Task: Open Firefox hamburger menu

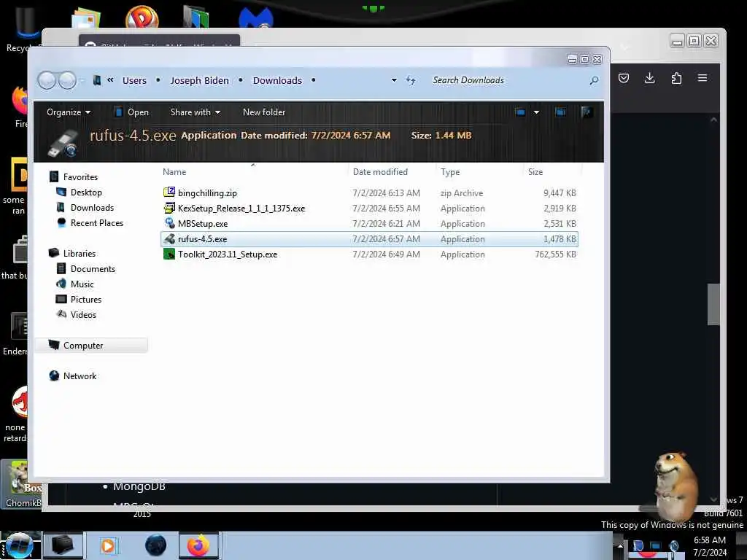Action: click(703, 77)
